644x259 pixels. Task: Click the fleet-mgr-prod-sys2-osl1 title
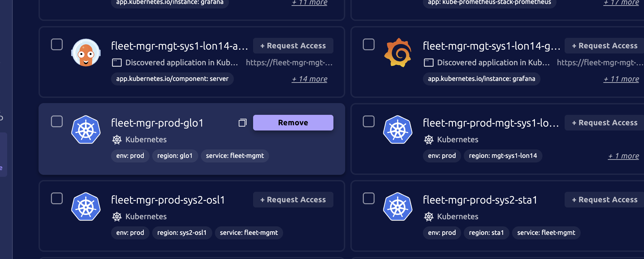168,200
